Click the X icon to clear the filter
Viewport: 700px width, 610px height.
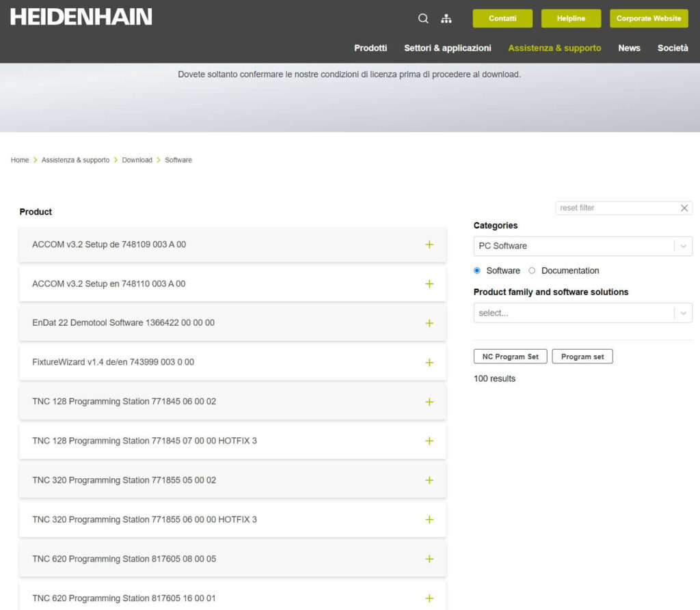pyautogui.click(x=684, y=208)
